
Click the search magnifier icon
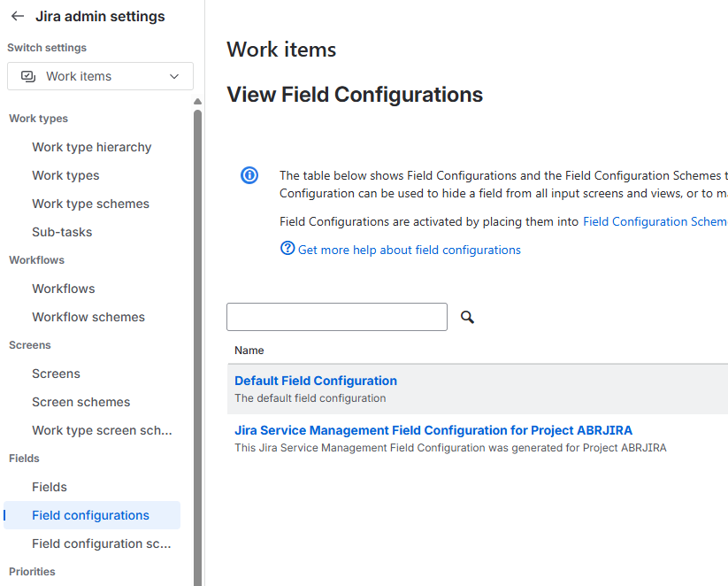coord(467,317)
